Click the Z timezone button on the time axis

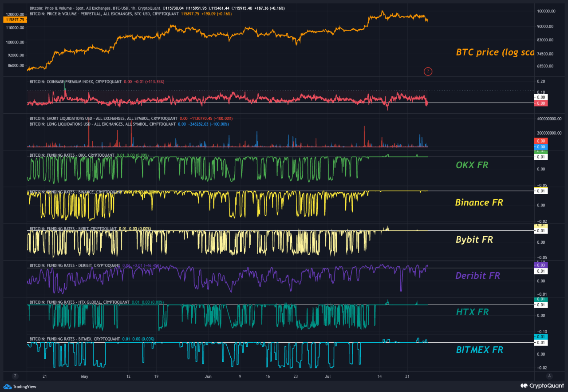[x=16, y=376]
